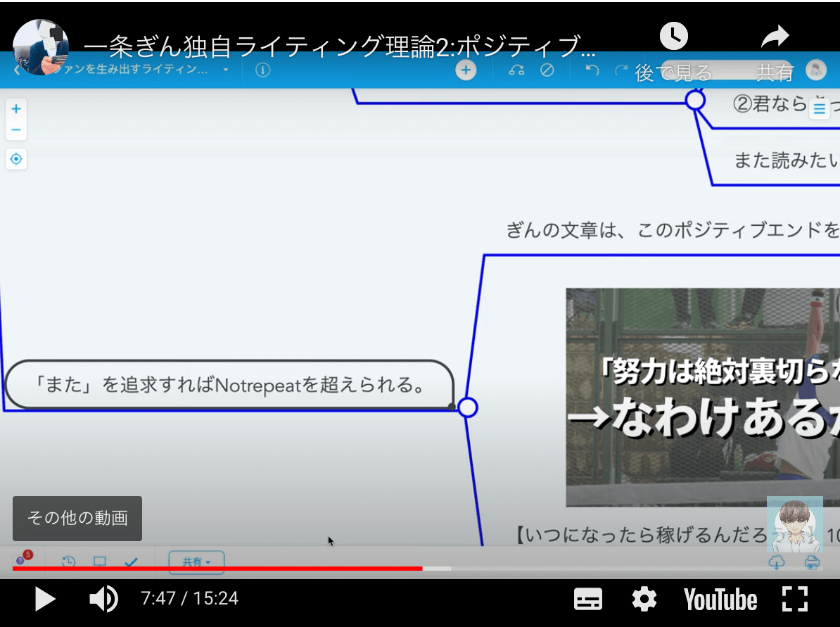Click the cloud download icon

point(776,562)
